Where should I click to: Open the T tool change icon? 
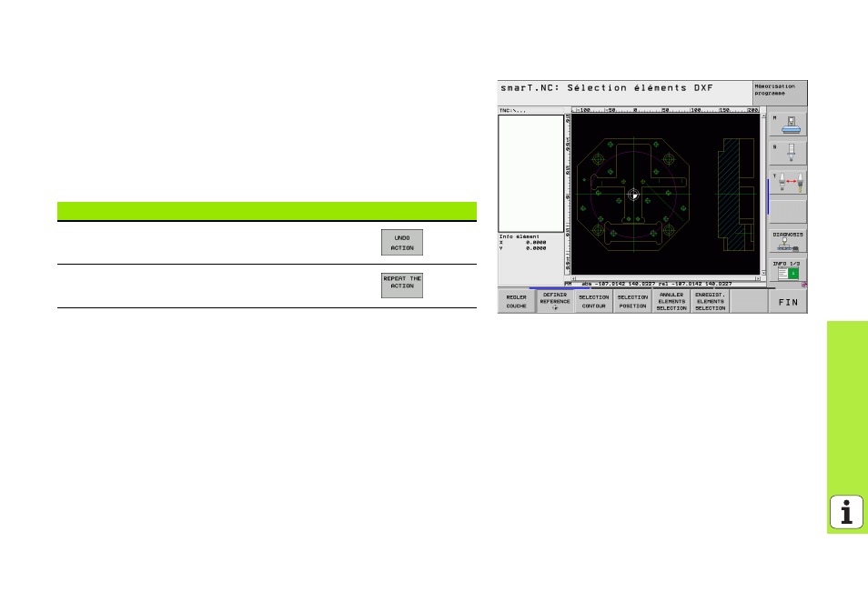(788, 182)
